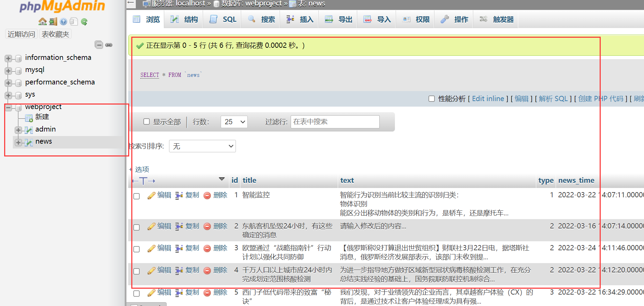Image resolution: width=644 pixels, height=306 pixels.
Task: Switch to the 表收藏夹 tab
Action: tap(55, 34)
